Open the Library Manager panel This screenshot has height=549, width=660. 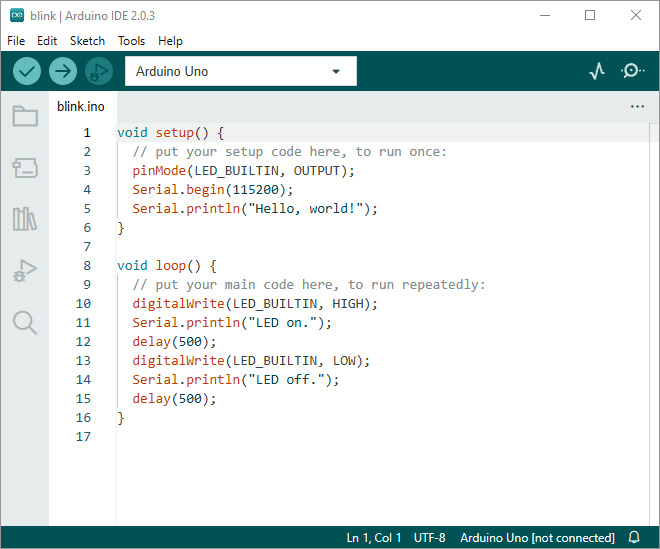point(25,219)
